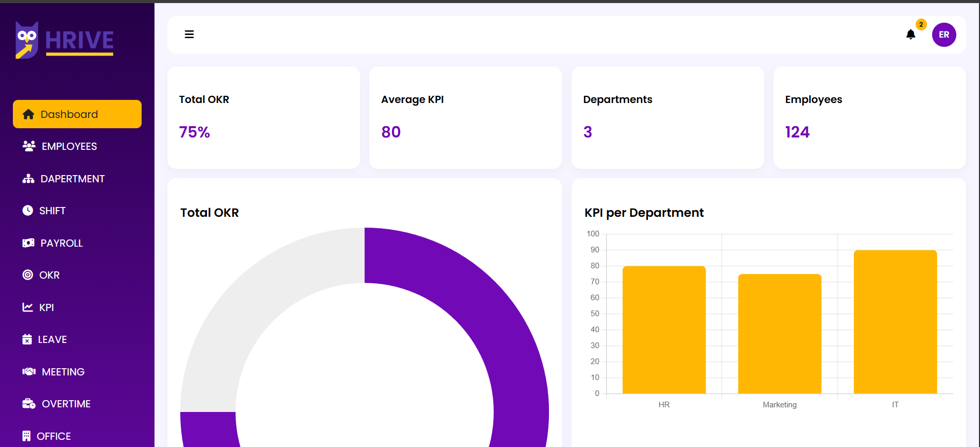The height and width of the screenshot is (447, 980).
Task: Click the Average KPI value 80
Action: pyautogui.click(x=391, y=132)
